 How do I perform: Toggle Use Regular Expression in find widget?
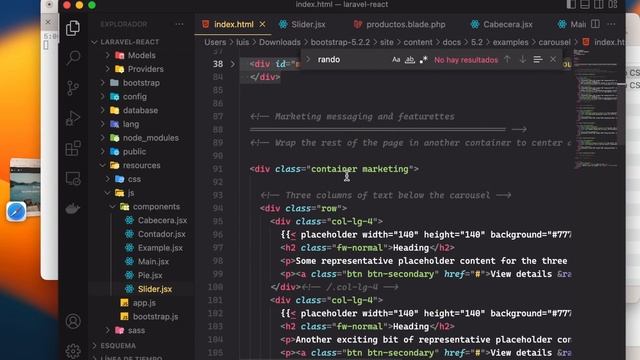tap(423, 60)
